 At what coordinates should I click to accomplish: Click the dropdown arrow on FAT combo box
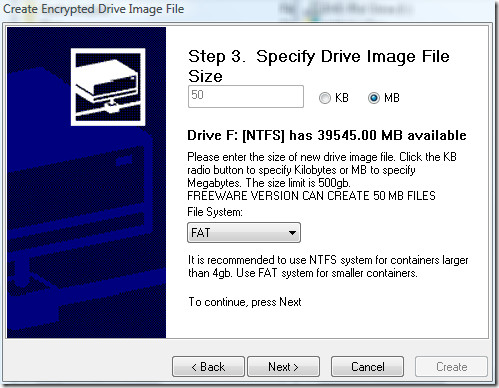[292, 233]
